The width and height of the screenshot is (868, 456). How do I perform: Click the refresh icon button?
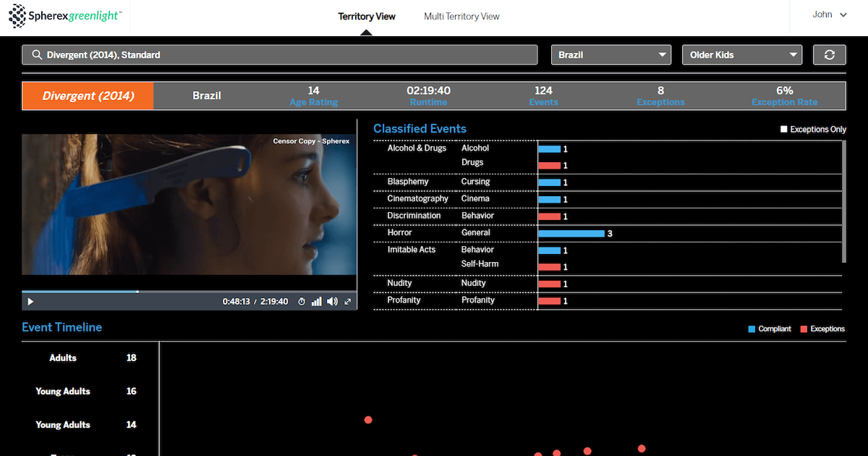(830, 55)
